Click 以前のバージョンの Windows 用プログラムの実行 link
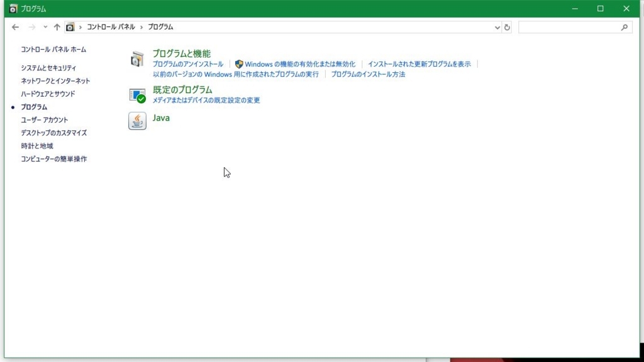 (x=236, y=74)
